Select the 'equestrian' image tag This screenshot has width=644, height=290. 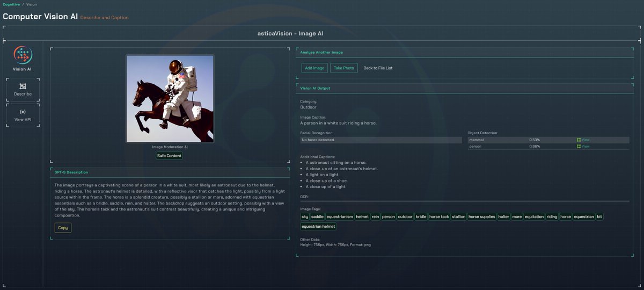pyautogui.click(x=584, y=216)
